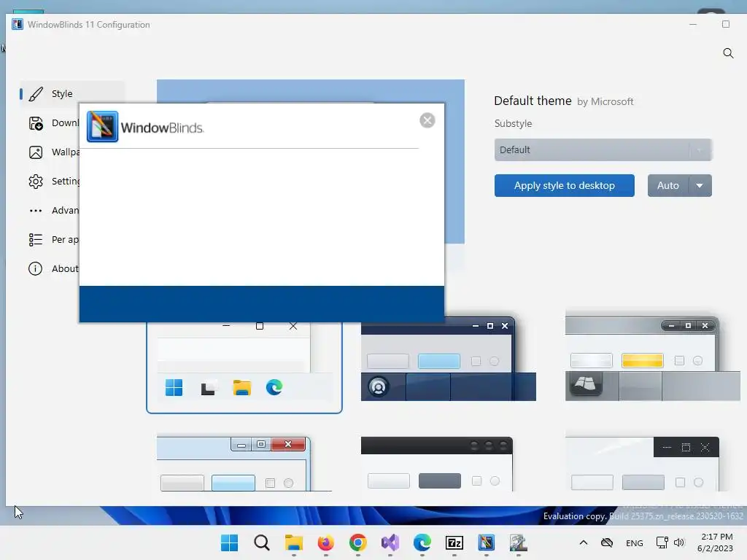Select the red close button style thumbnail
747x560 pixels.
click(244, 464)
